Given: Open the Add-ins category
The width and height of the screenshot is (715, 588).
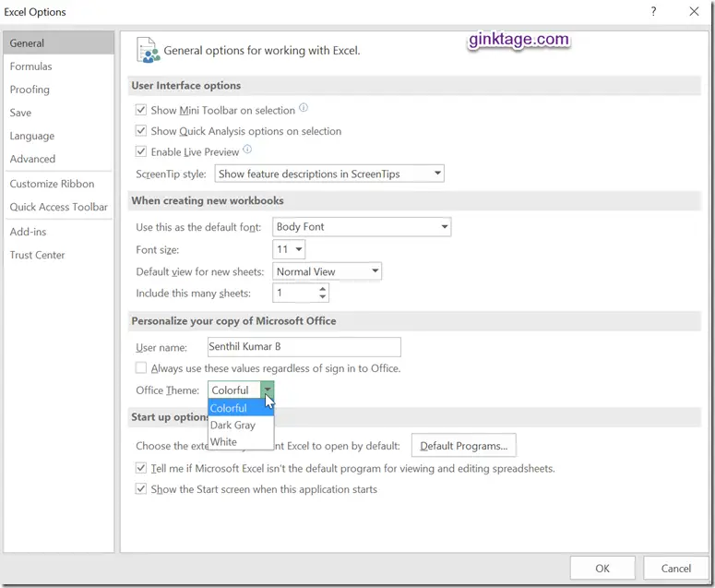Looking at the screenshot, I should (x=58, y=232).
